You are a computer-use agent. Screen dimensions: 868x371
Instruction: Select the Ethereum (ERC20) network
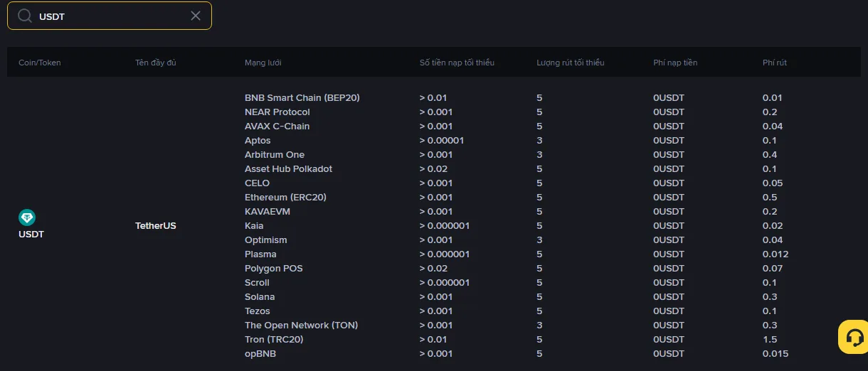click(285, 197)
